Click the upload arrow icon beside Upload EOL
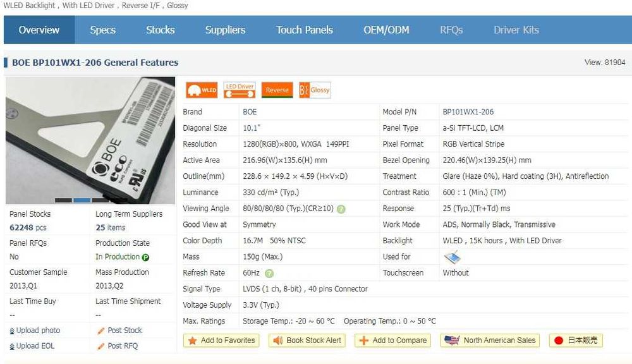This screenshot has width=632, height=364. (12, 347)
